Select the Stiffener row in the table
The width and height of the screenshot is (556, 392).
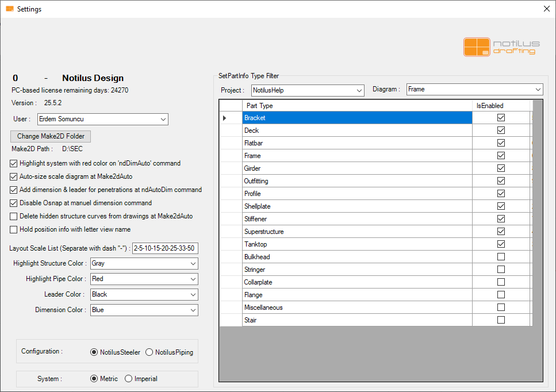pos(356,219)
